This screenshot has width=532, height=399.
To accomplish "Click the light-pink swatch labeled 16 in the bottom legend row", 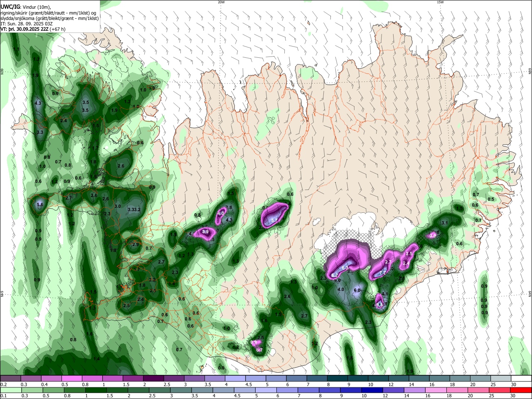I will [436, 390].
